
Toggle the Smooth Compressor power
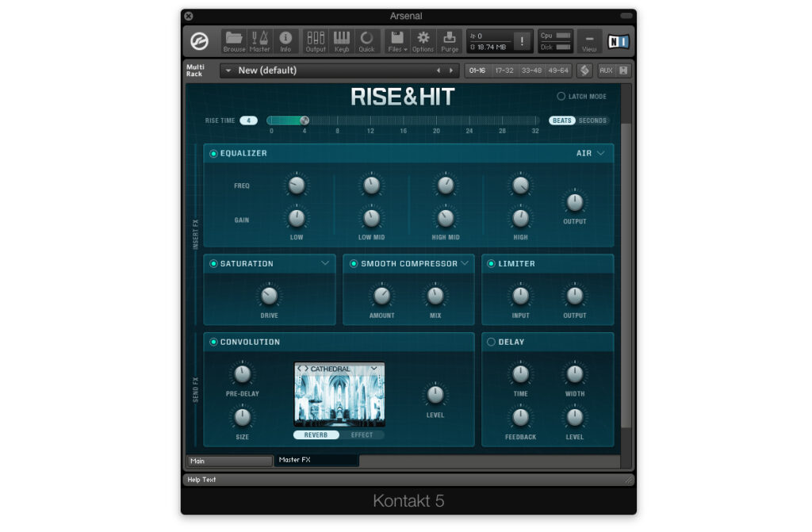354,264
